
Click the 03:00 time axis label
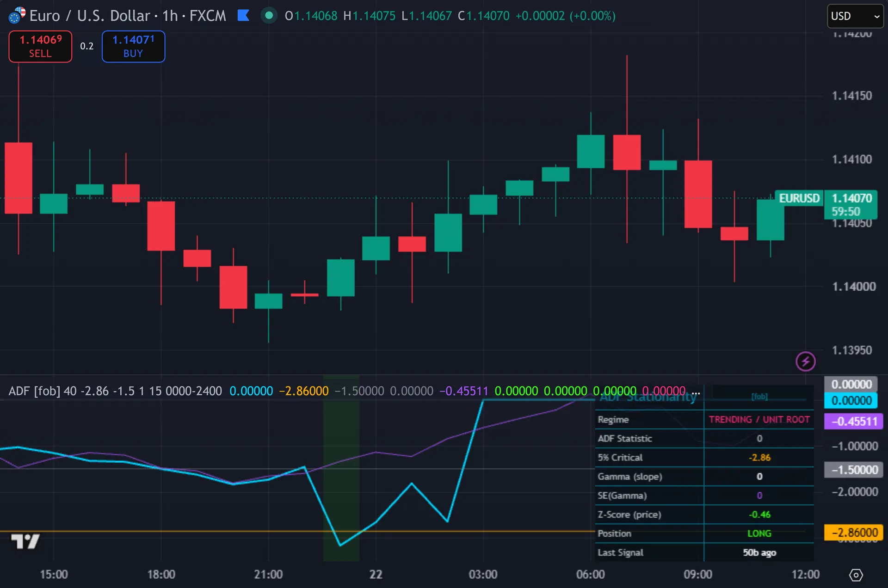click(483, 575)
